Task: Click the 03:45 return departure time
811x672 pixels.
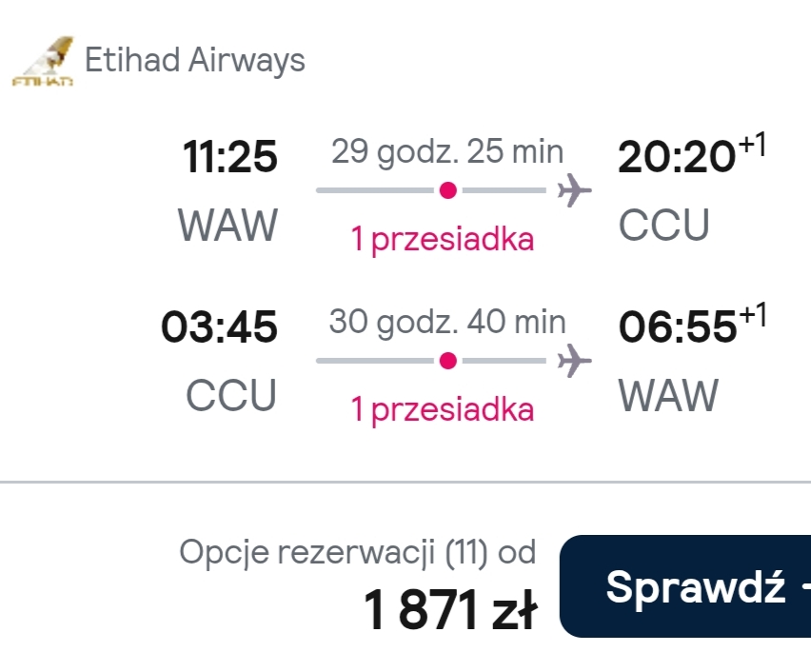Action: (x=219, y=326)
